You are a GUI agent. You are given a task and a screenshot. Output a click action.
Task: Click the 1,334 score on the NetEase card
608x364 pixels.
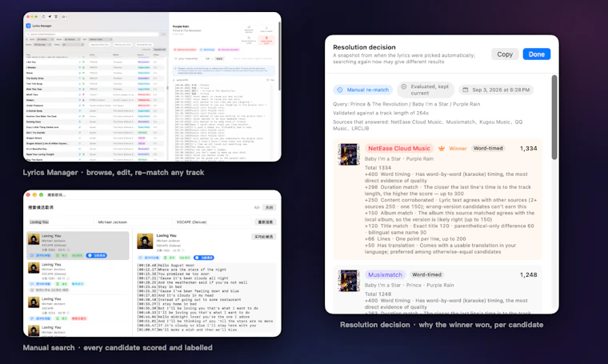click(528, 149)
